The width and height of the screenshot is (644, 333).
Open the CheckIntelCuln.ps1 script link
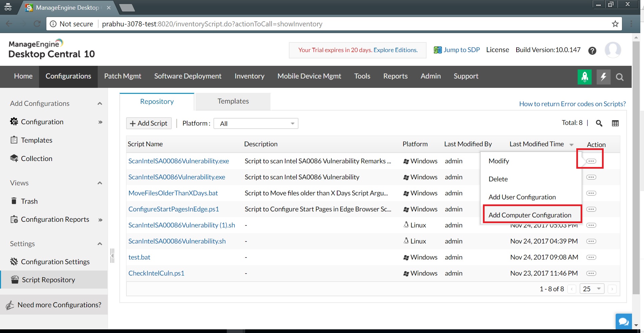pyautogui.click(x=156, y=273)
